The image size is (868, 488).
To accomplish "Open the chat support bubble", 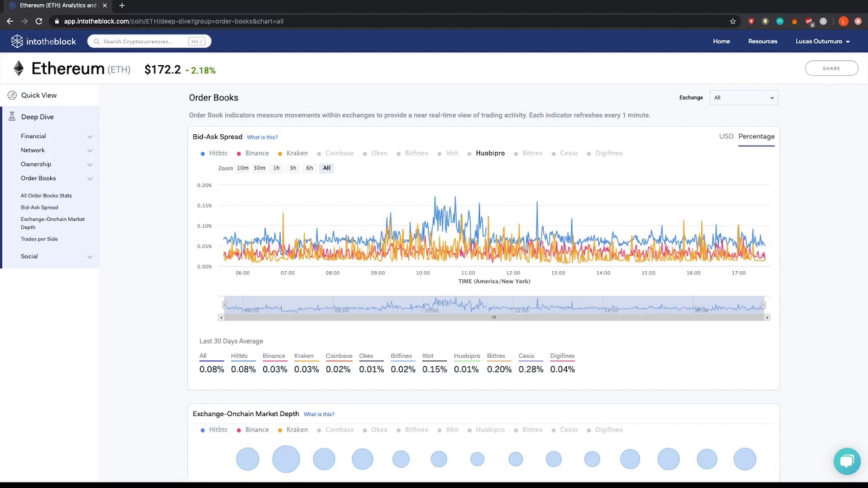I will 846,462.
